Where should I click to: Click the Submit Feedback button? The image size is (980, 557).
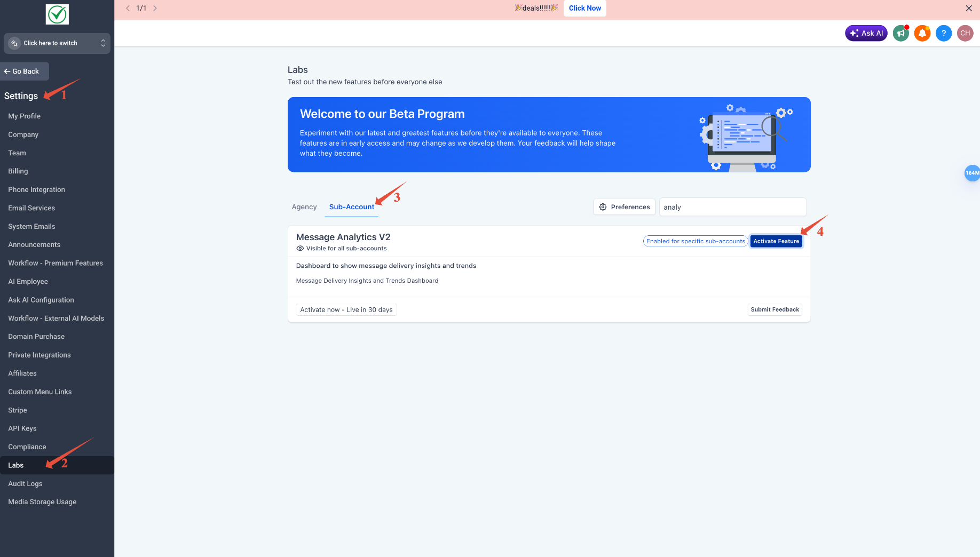[775, 309]
